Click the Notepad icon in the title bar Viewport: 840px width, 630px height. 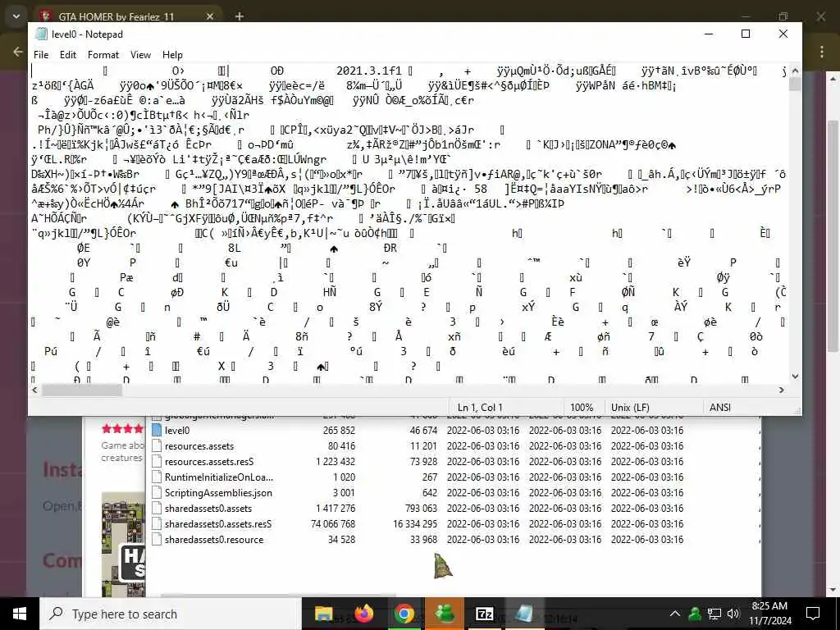[41, 34]
